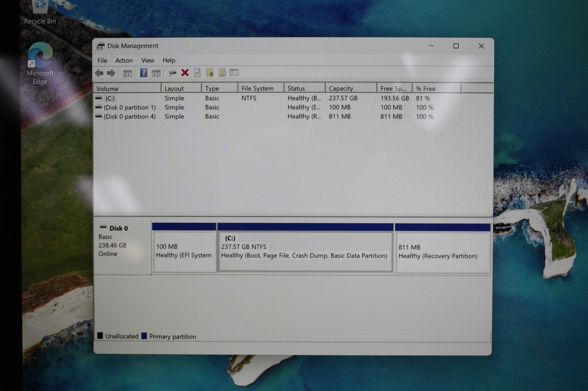Select the (C:) 237.57 GB NTFS partition block
This screenshot has height=391, width=588.
click(x=305, y=247)
